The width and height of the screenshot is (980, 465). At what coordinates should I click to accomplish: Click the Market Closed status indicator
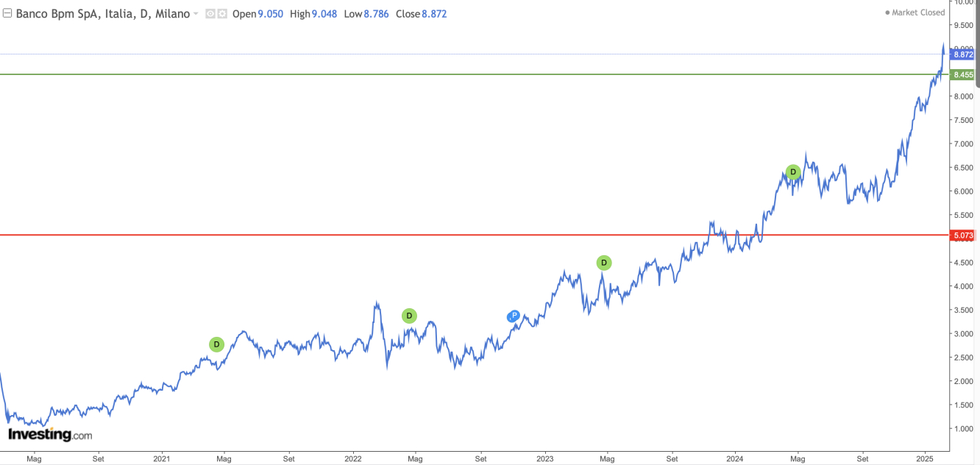[915, 13]
